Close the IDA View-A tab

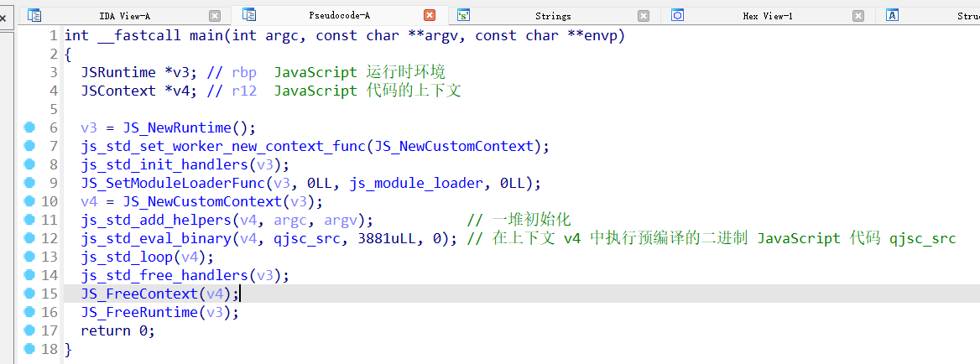tap(215, 16)
